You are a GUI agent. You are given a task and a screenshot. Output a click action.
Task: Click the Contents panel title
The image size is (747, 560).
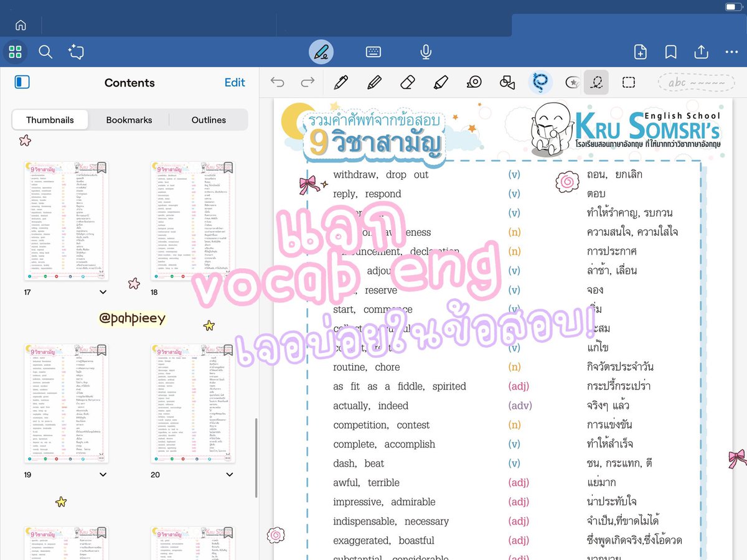coord(129,83)
